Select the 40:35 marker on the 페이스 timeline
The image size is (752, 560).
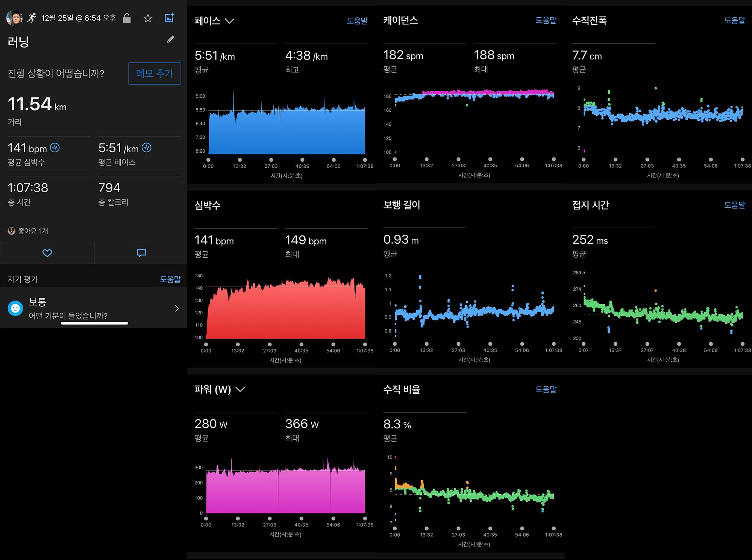(x=302, y=160)
